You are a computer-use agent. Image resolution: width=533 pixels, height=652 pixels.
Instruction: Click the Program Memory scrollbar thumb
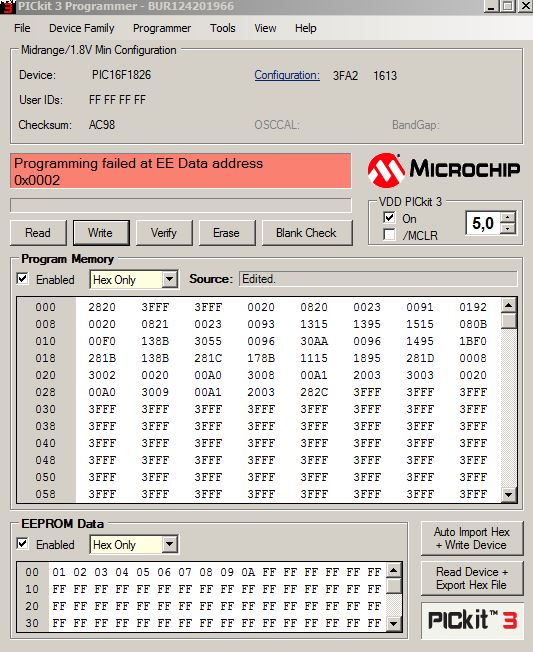pos(509,321)
